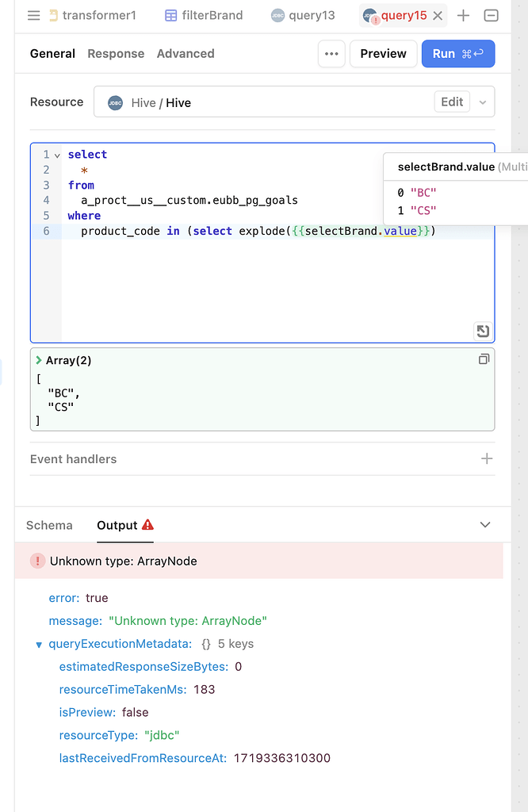The height and width of the screenshot is (812, 528).
Task: Switch to the Schema tab
Action: 49,525
